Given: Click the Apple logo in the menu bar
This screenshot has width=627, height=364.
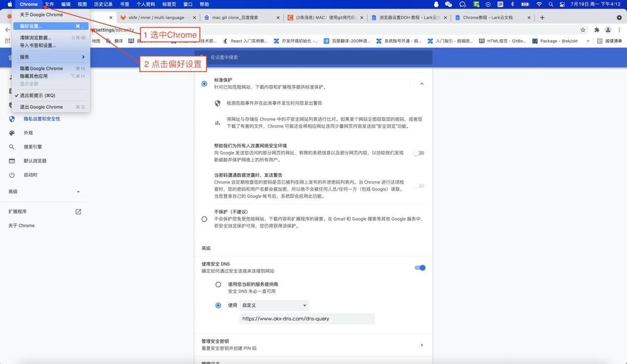Looking at the screenshot, I should pyautogui.click(x=9, y=4).
